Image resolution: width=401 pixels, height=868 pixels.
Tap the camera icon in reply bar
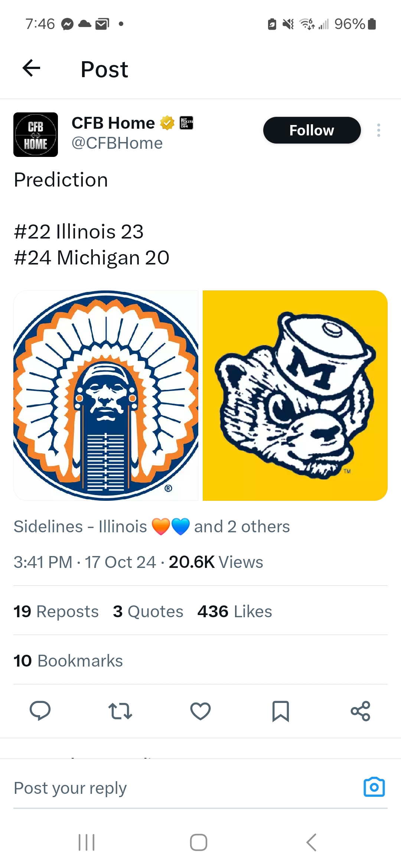[374, 787]
